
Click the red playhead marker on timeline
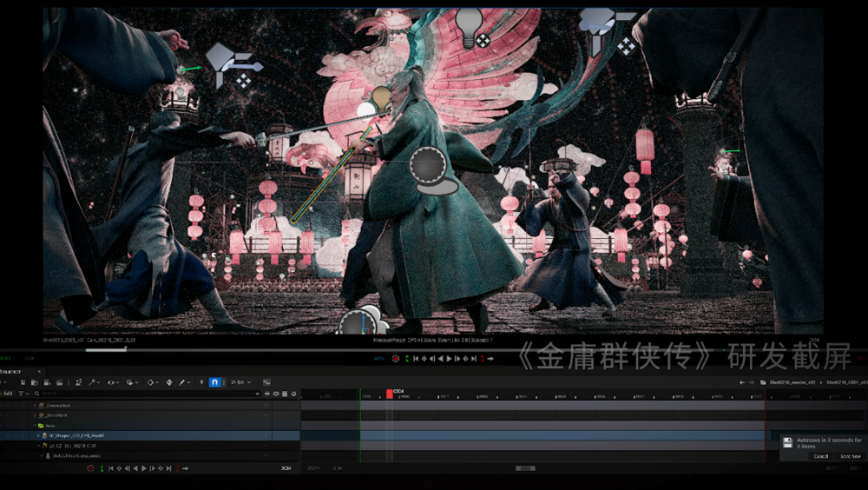coord(390,394)
